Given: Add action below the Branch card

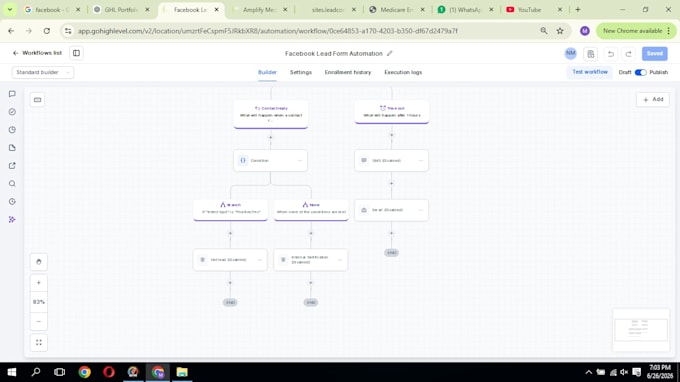Looking at the screenshot, I should [230, 233].
